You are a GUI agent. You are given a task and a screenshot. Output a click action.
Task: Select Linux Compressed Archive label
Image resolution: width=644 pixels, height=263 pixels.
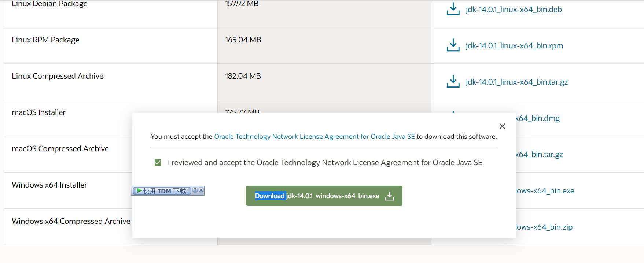58,76
